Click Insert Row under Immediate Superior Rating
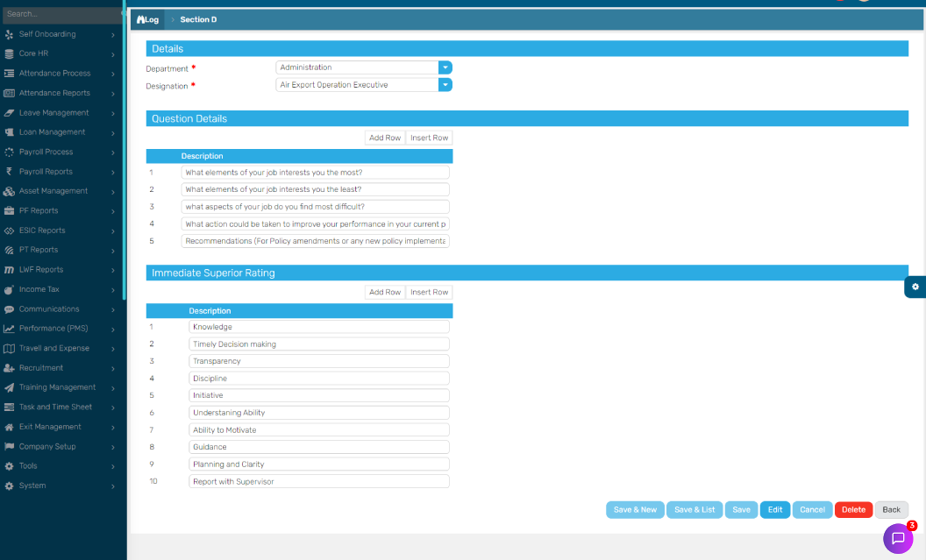 click(x=429, y=292)
